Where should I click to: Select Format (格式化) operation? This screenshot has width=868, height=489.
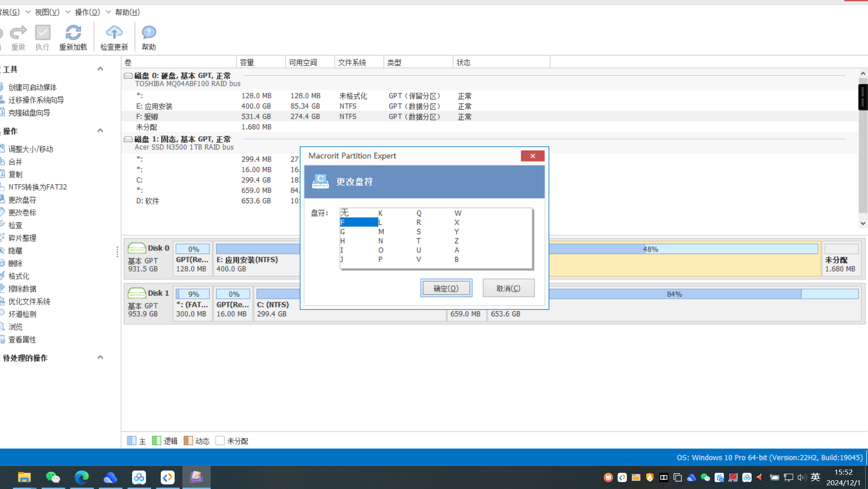pos(19,276)
